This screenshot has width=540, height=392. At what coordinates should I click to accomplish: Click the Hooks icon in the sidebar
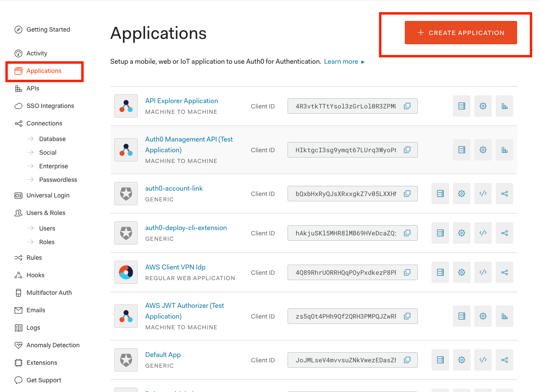click(18, 275)
